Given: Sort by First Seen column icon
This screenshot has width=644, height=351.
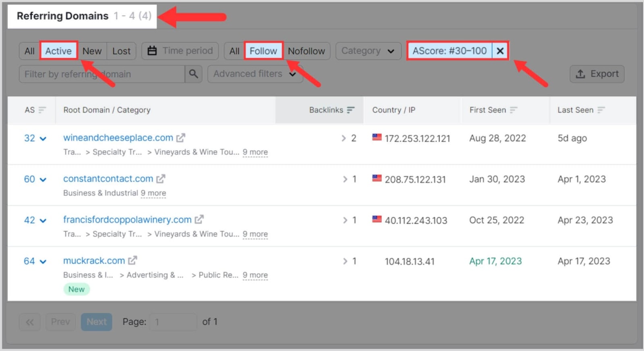Looking at the screenshot, I should [x=514, y=110].
